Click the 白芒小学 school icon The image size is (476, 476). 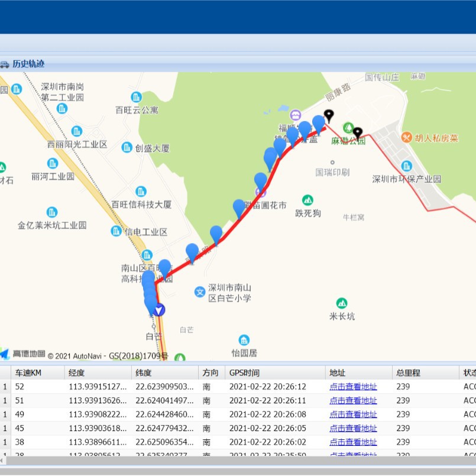click(x=200, y=292)
